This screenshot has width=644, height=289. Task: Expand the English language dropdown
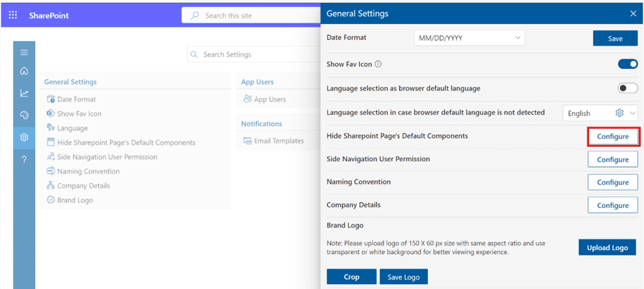pos(600,113)
